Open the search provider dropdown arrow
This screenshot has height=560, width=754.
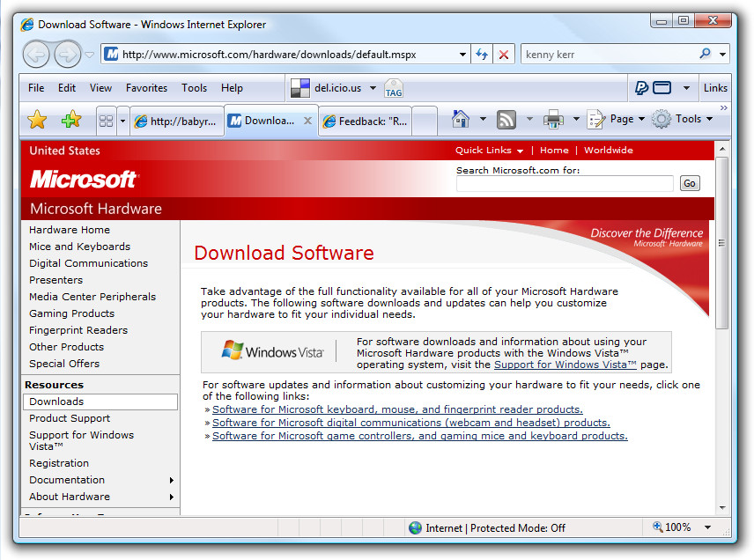click(722, 55)
